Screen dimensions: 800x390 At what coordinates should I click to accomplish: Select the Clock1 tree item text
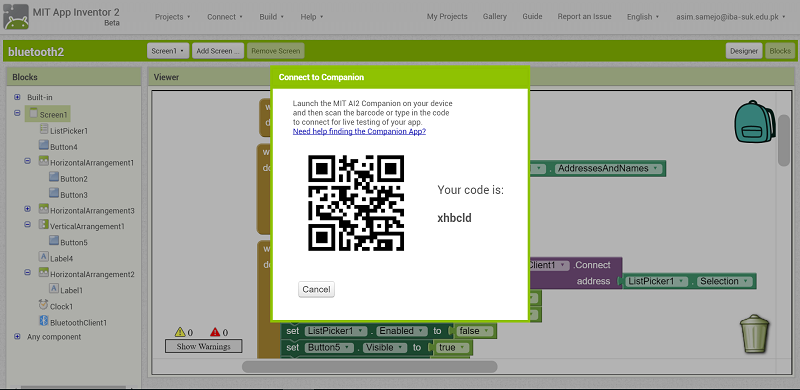coord(61,307)
